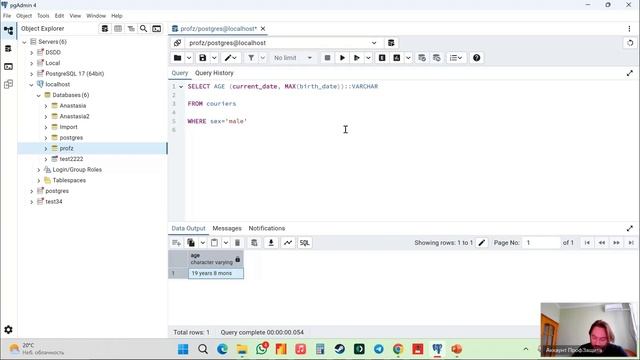
Task: Open the Query Tool from Object Explorer header
Action: click(x=105, y=29)
